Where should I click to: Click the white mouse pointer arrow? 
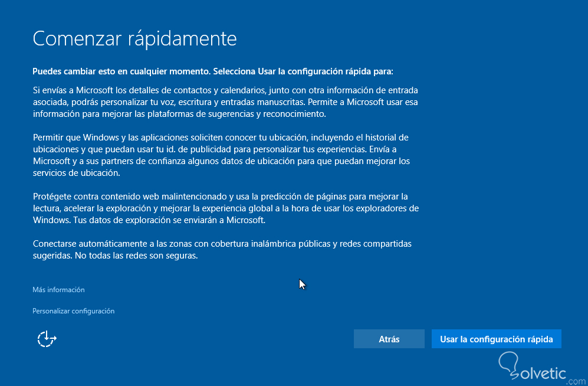302,284
